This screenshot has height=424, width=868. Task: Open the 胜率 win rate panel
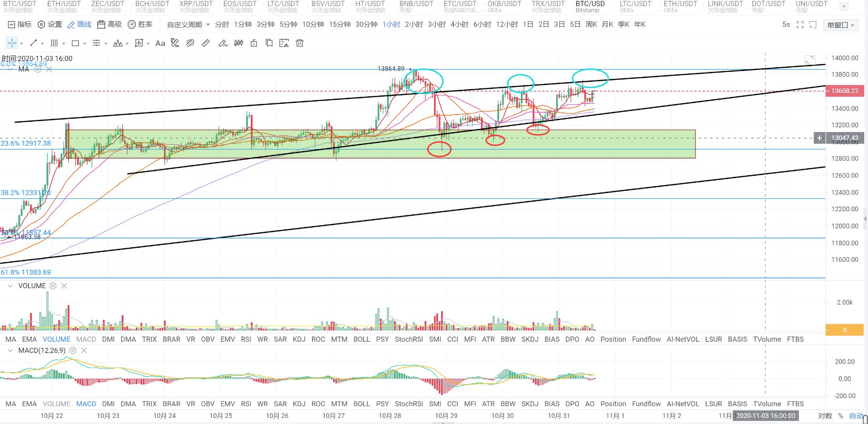pos(140,24)
